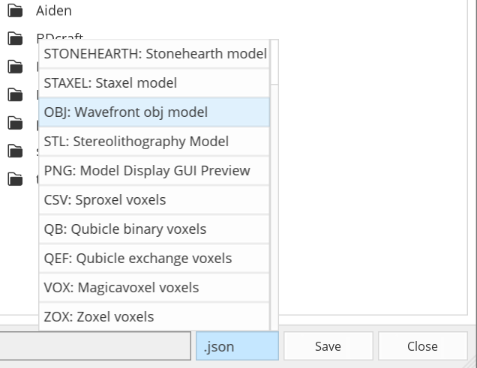Select the Aiden folder name
477x368 pixels.
(x=54, y=11)
